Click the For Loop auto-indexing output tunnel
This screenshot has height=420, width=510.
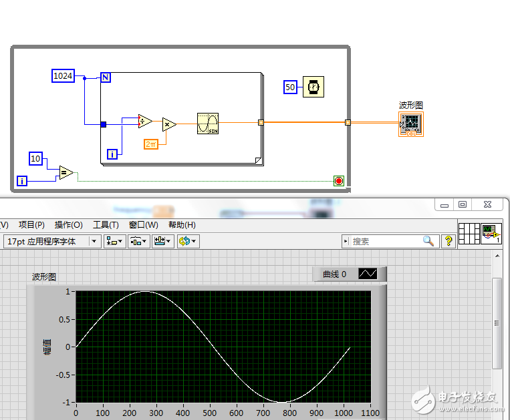261,122
